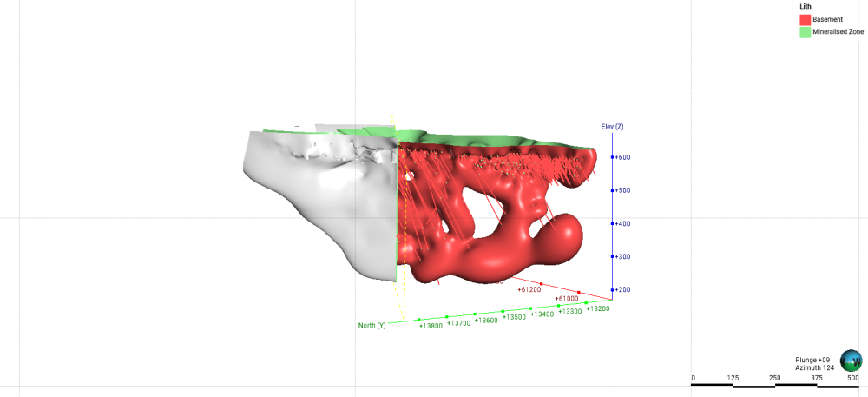
Task: Click the +13300 north axis label
Action: tap(569, 311)
